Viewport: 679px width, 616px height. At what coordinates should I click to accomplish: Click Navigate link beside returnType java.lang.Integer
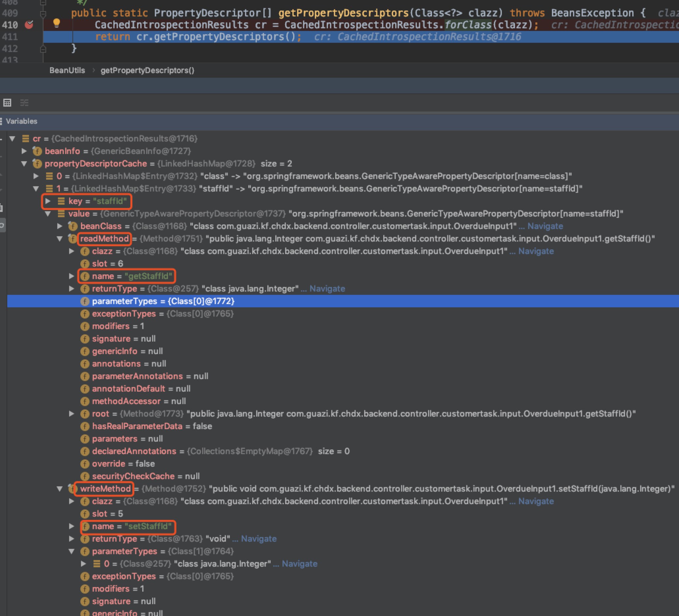click(327, 289)
